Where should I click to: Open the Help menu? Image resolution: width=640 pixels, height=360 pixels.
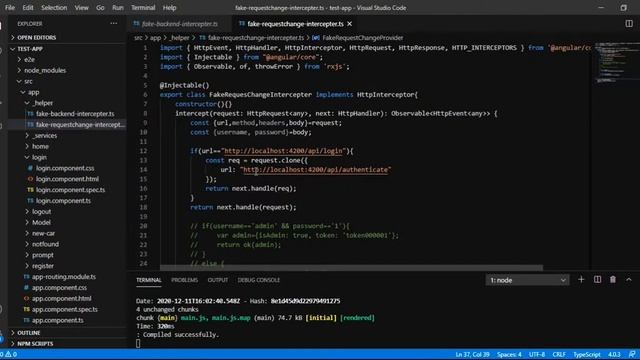(x=169, y=8)
